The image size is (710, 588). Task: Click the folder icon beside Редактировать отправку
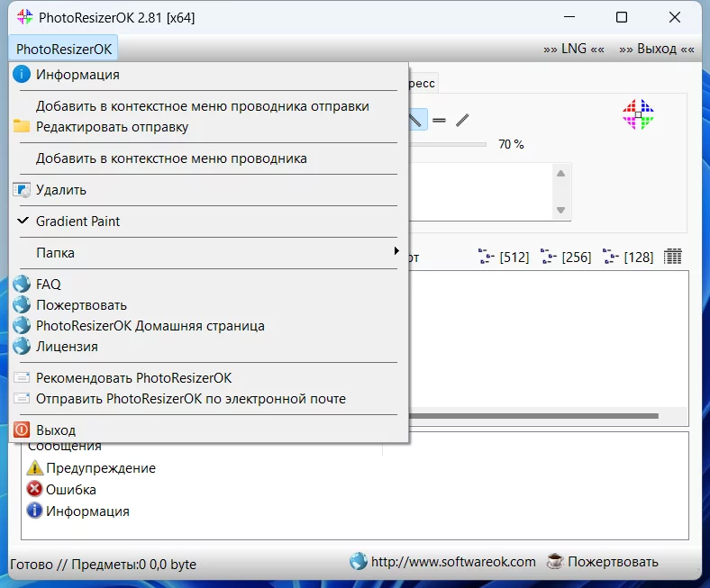pyautogui.click(x=22, y=126)
